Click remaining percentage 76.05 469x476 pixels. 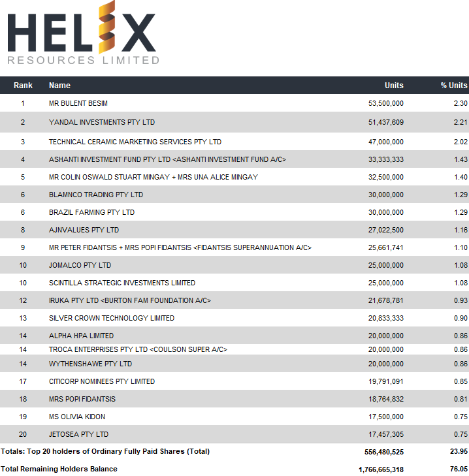click(x=459, y=469)
